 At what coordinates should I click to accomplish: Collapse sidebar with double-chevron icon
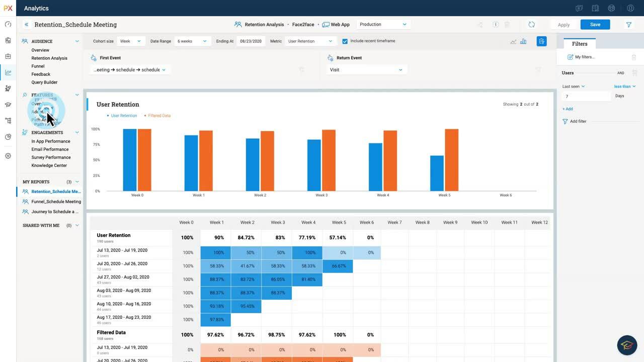26,24
